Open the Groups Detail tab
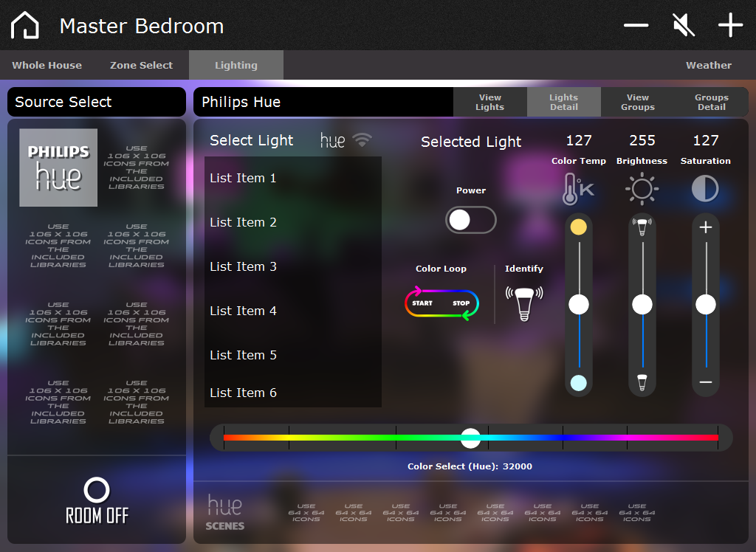The image size is (756, 552). click(x=712, y=102)
